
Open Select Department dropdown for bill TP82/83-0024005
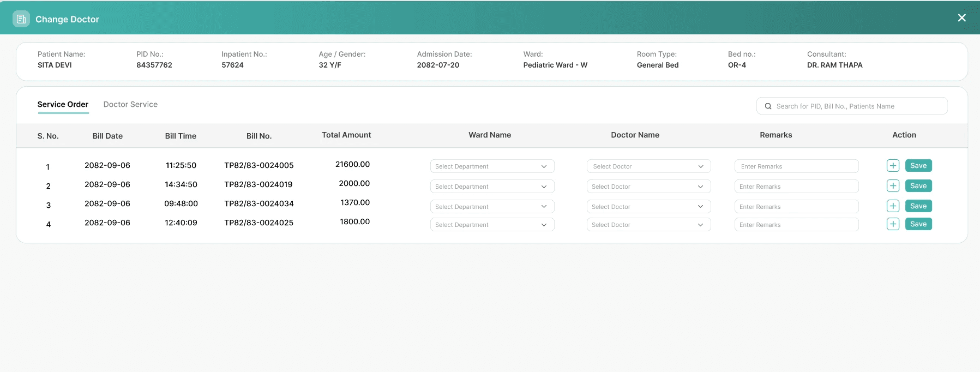point(492,166)
